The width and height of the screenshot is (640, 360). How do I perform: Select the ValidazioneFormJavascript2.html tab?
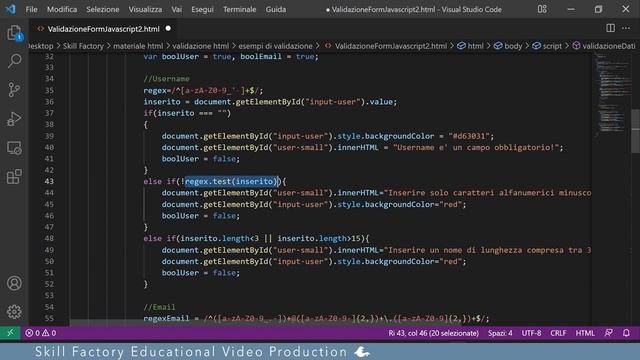tap(103, 29)
